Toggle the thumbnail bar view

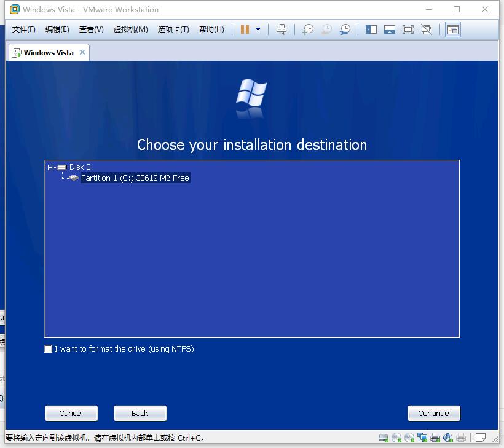(390, 29)
